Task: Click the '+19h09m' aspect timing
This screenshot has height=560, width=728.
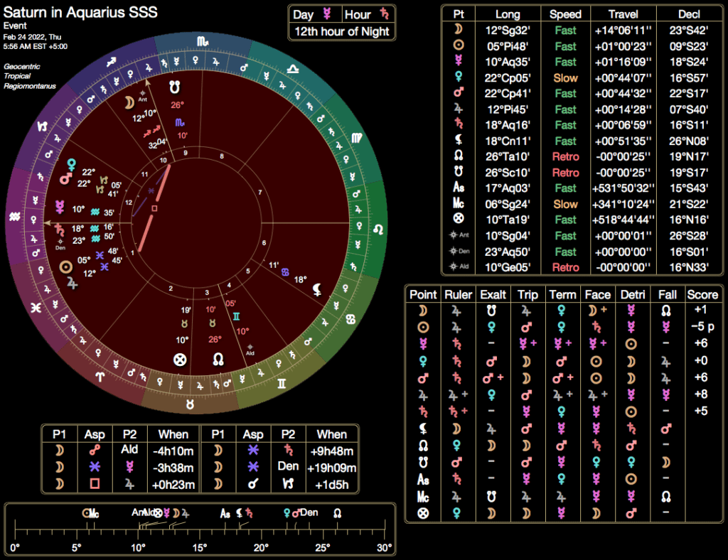Action: [332, 468]
